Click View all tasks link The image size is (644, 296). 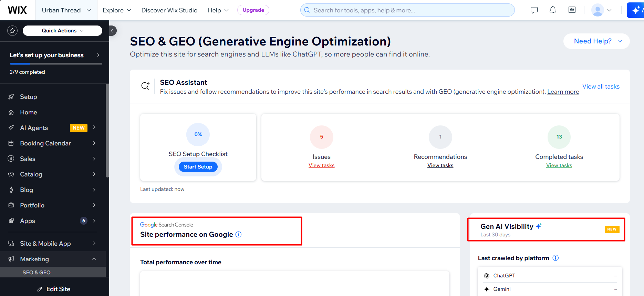click(601, 86)
